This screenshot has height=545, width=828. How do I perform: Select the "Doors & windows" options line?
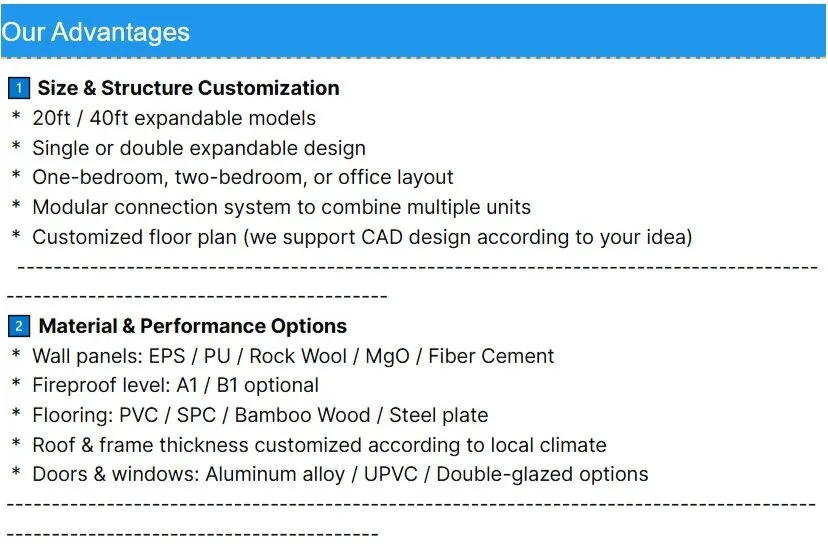coord(340,475)
